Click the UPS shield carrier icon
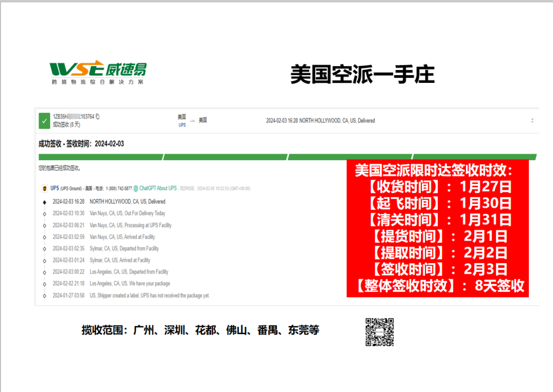Screen dimensions: 553x392 [x=45, y=188]
